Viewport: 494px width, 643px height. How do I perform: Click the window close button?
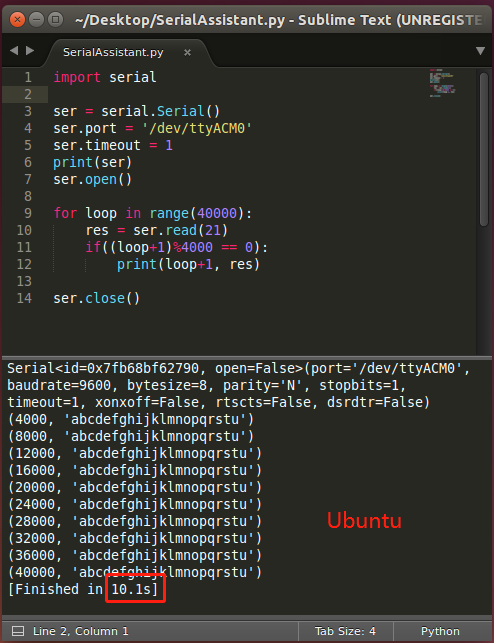pos(17,19)
